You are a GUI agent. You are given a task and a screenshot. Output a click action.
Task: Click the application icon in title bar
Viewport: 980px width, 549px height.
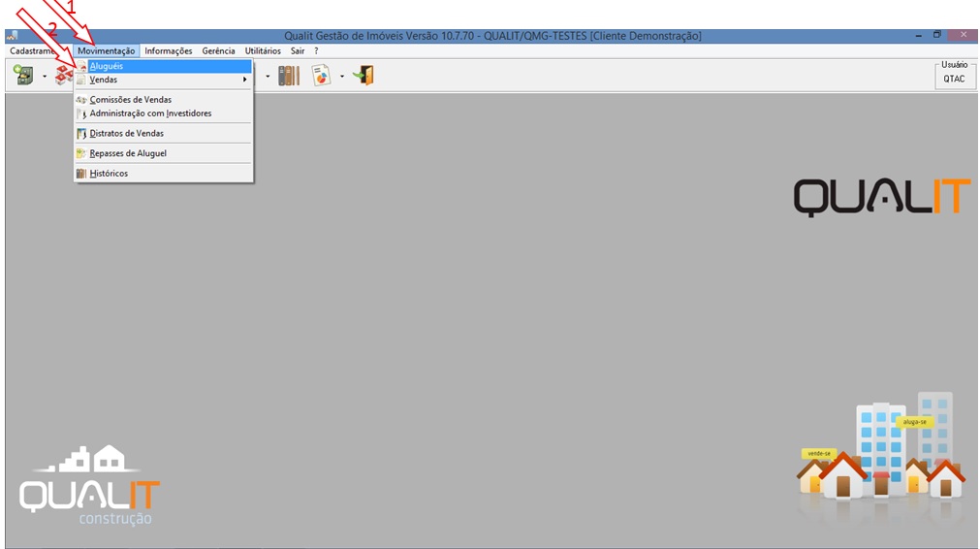tap(13, 36)
